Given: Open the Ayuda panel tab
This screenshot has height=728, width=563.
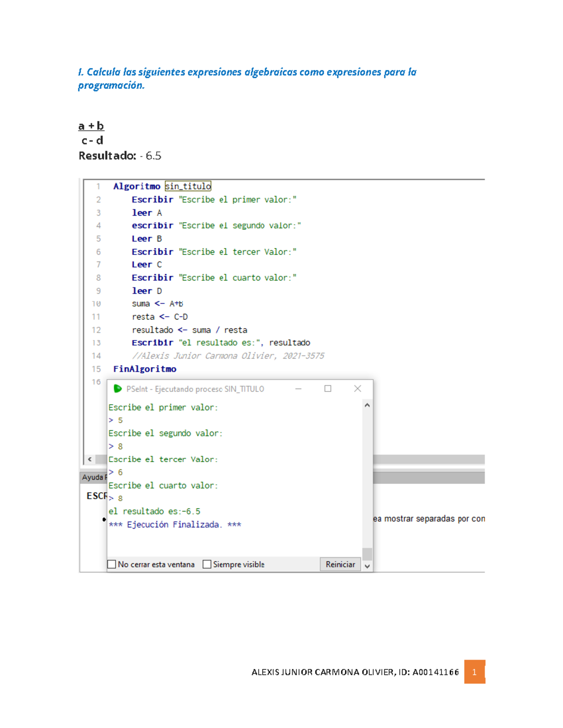Looking at the screenshot, I should [x=93, y=477].
